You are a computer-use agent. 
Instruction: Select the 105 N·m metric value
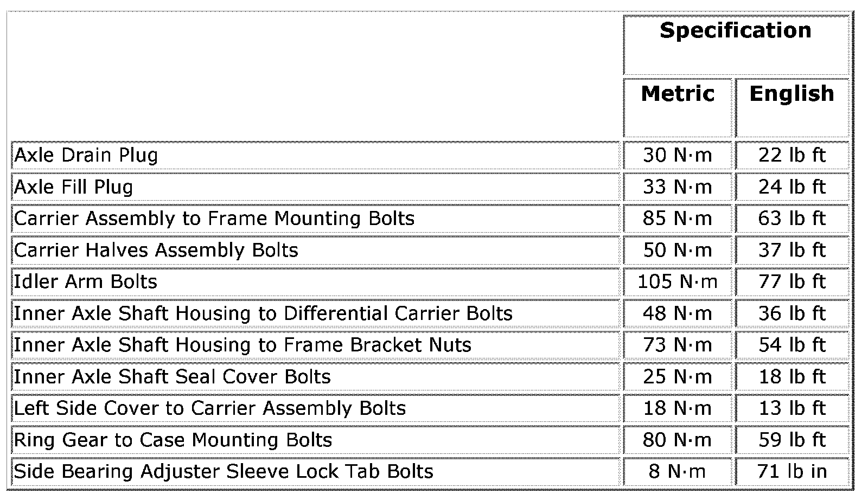677,282
